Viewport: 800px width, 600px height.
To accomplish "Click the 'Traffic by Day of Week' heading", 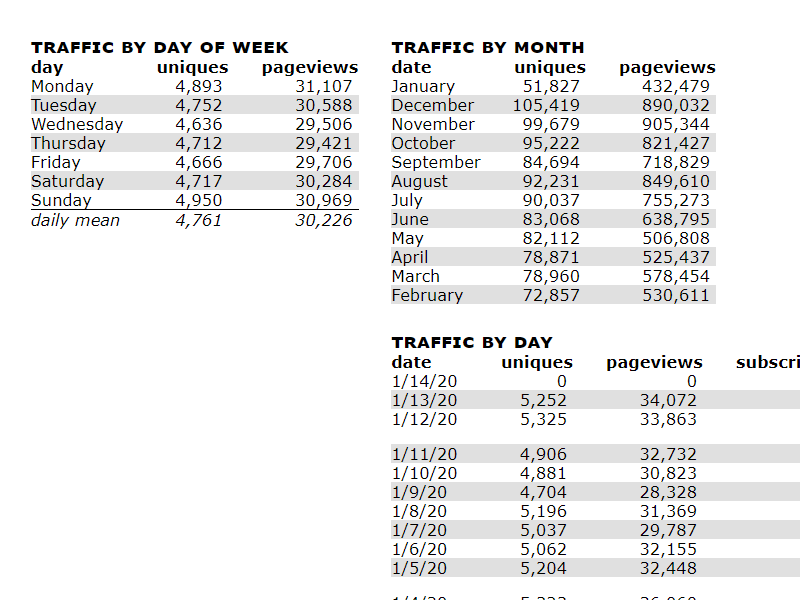I will point(159,47).
